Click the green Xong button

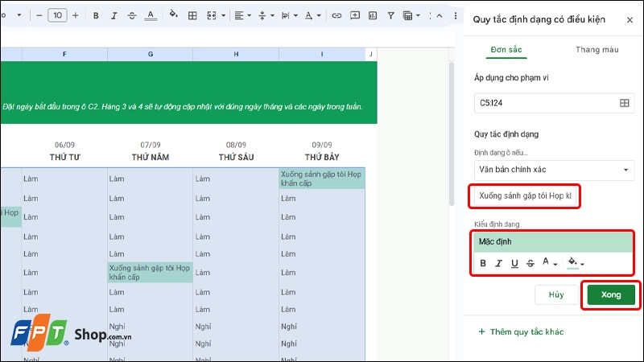coord(611,294)
